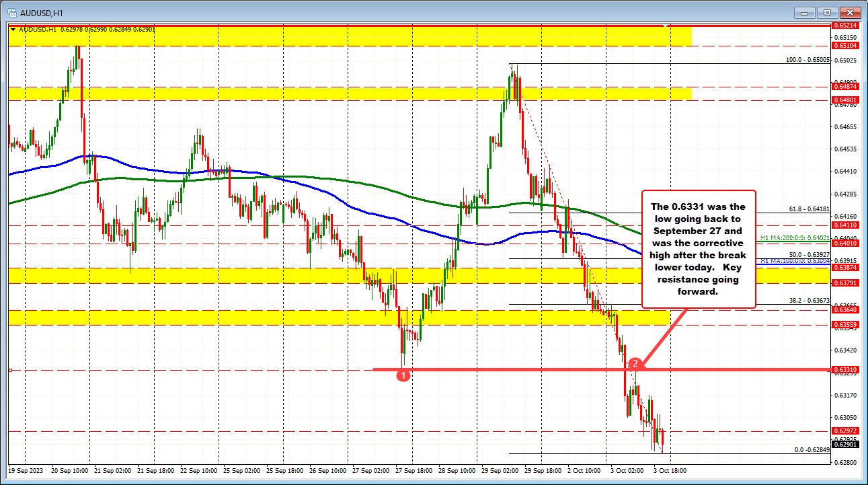Click the maximize button on the chart window
Image resolution: width=868 pixels, height=485 pixels.
coord(827,12)
